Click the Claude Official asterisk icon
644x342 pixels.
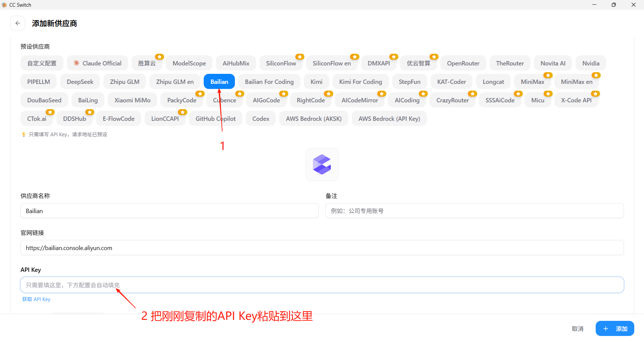pos(76,63)
